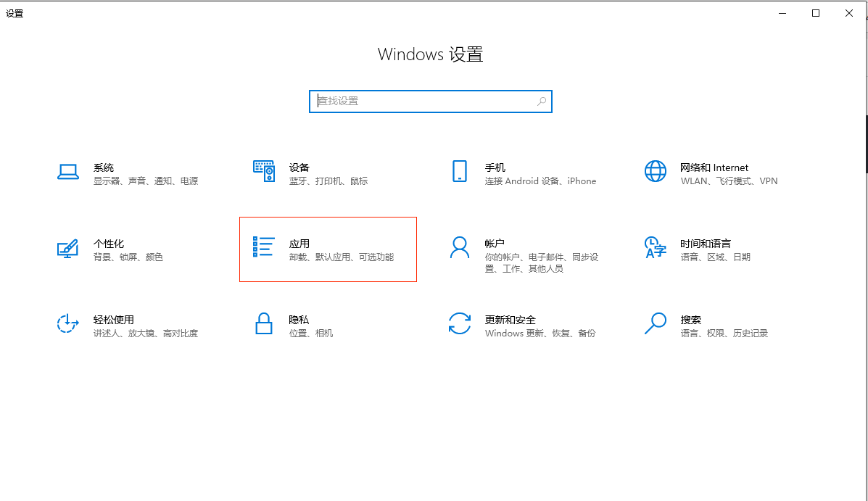Screen dimensions: 868x501
Task: Click the 时间和语言 title
Action: (706, 244)
